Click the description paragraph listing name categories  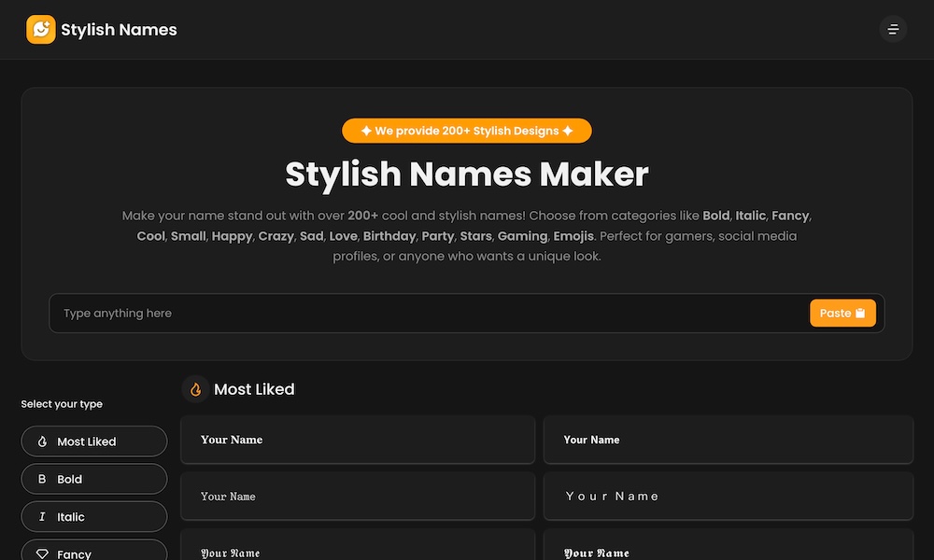(467, 235)
